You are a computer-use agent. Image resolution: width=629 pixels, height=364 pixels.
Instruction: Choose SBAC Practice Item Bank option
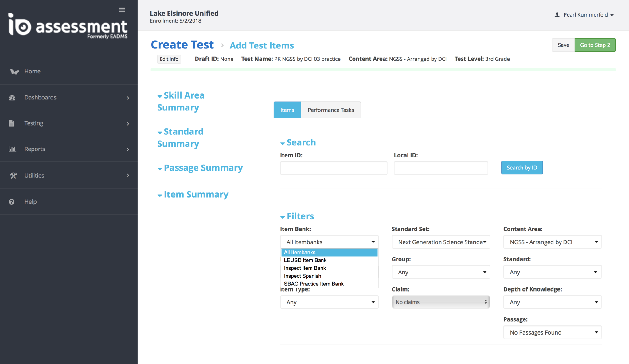coord(314,284)
